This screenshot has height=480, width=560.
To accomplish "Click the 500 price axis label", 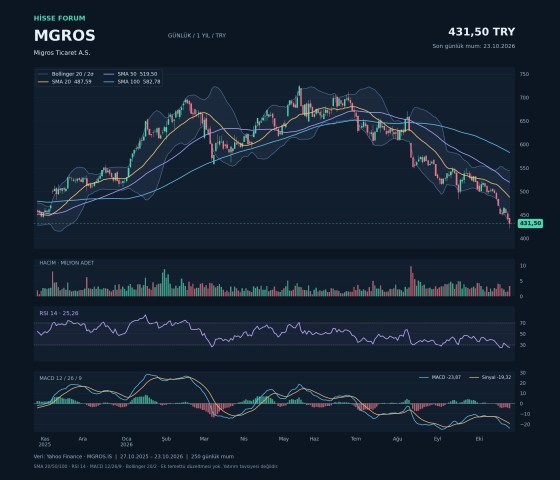I will [525, 191].
